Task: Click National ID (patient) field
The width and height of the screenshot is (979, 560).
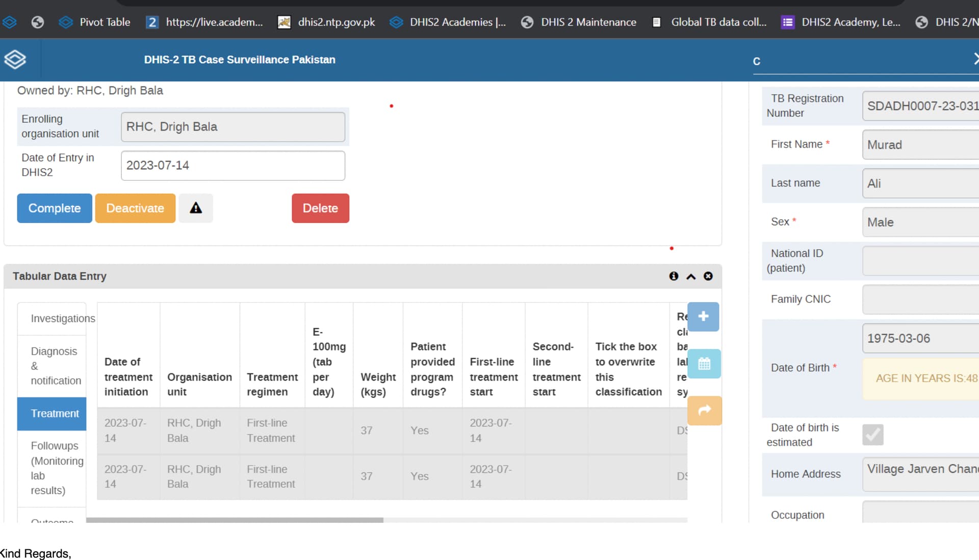Action: pyautogui.click(x=920, y=261)
